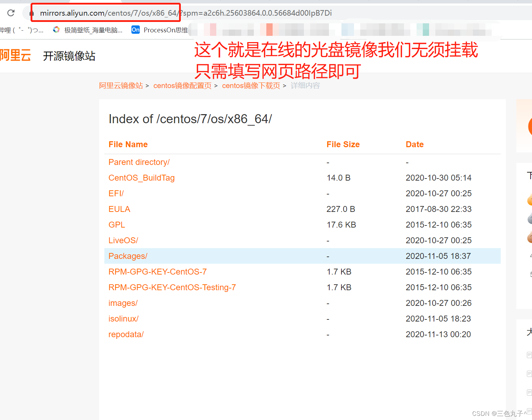Open RPM-GPG-KEY-CentOS-Testing-7 file
532x420 pixels.
172,287
